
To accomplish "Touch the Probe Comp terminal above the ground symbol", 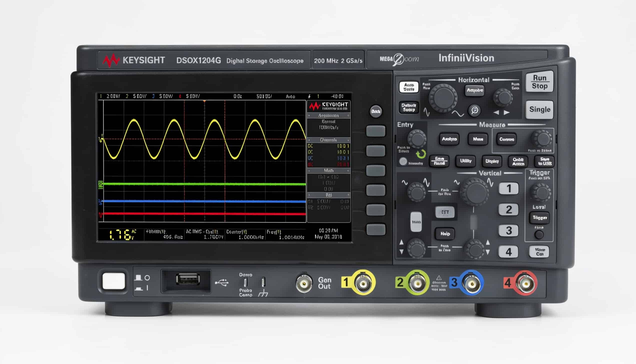I will click(263, 282).
